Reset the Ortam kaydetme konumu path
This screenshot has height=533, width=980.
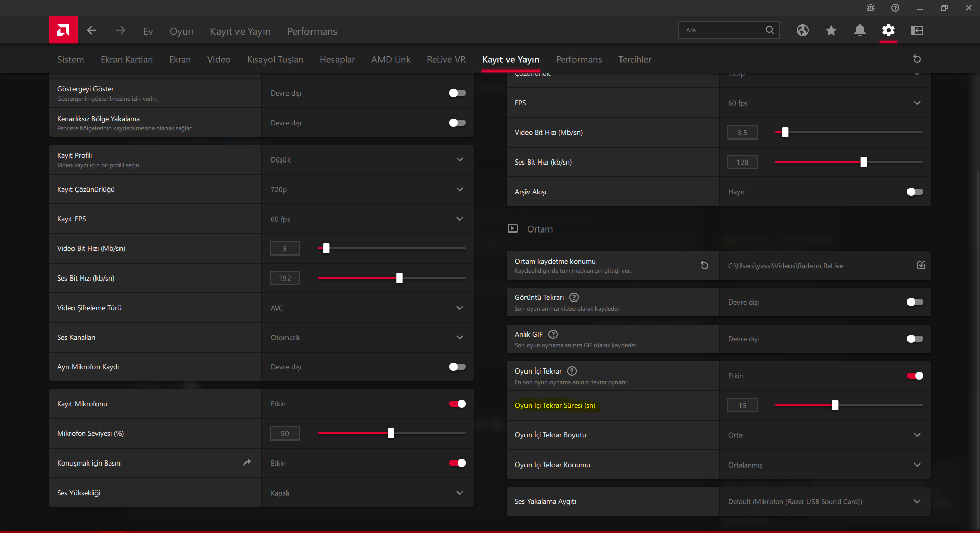point(704,265)
